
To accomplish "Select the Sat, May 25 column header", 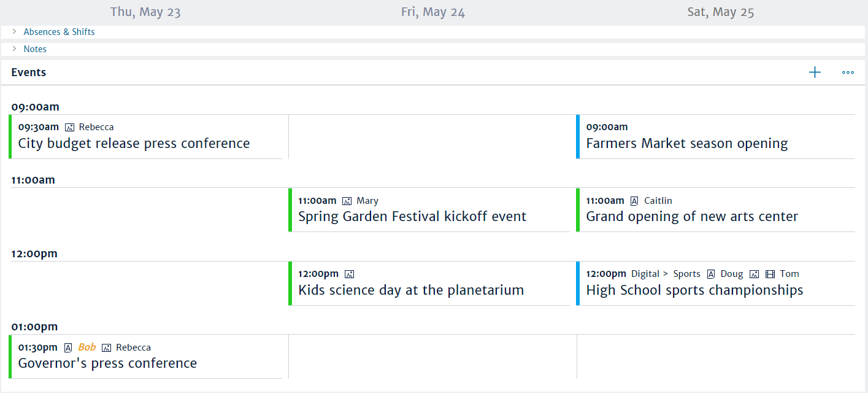I will [720, 12].
